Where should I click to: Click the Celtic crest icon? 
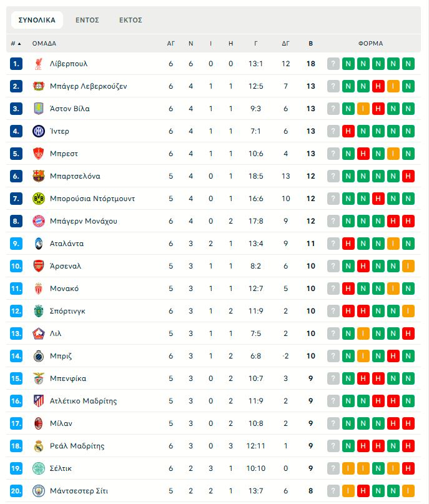[x=38, y=468]
